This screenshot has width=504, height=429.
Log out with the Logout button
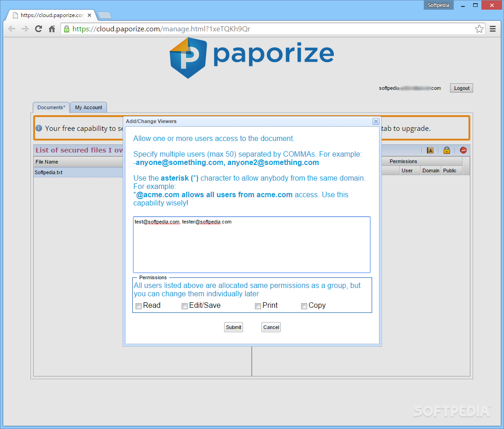[462, 88]
